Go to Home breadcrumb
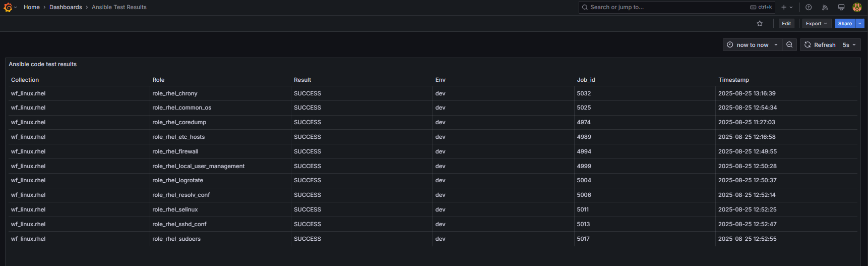868x266 pixels. click(x=32, y=7)
